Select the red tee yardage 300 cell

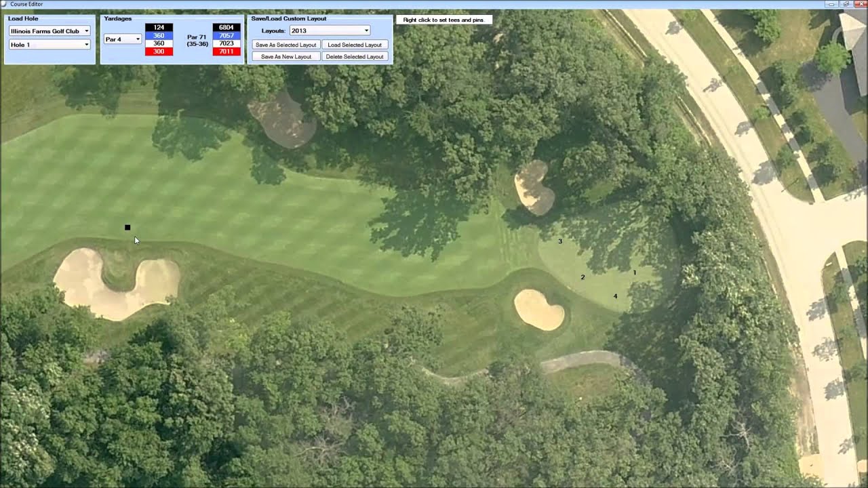coord(159,52)
